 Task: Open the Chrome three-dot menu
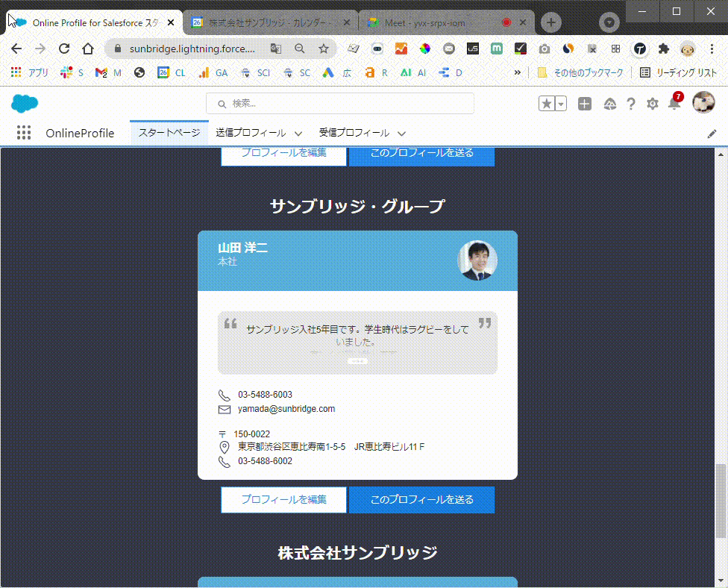[712, 49]
